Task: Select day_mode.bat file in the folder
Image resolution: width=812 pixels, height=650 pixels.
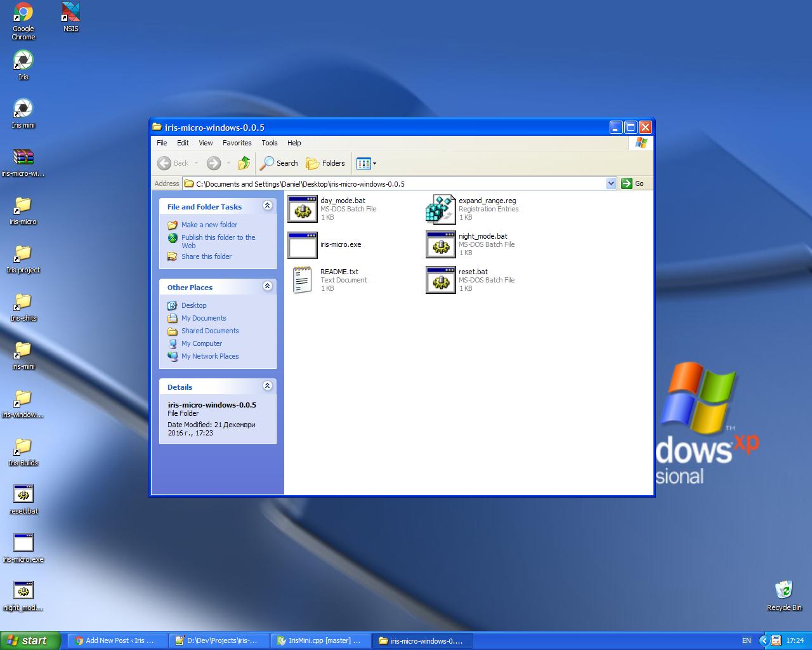Action: 333,209
